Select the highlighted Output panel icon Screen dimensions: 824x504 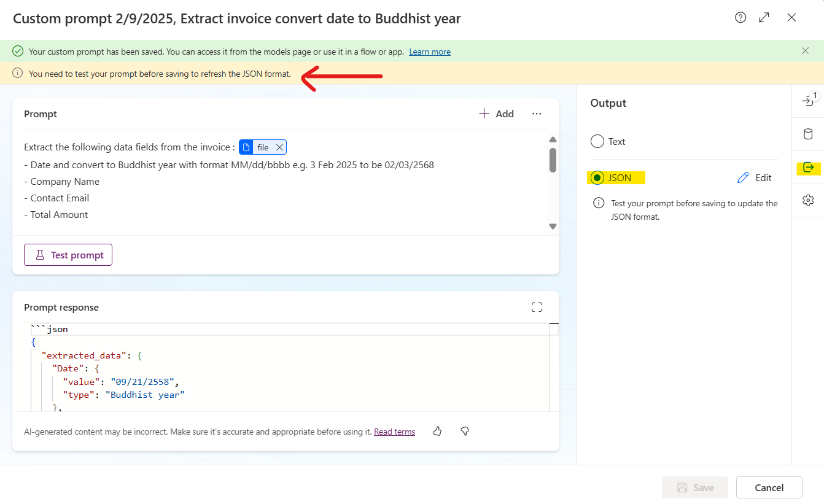point(808,168)
